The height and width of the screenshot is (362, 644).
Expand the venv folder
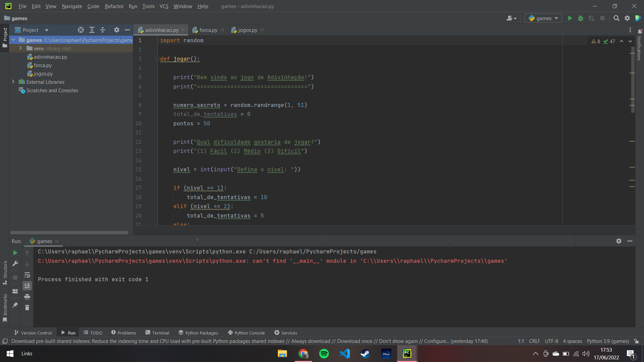(20, 48)
